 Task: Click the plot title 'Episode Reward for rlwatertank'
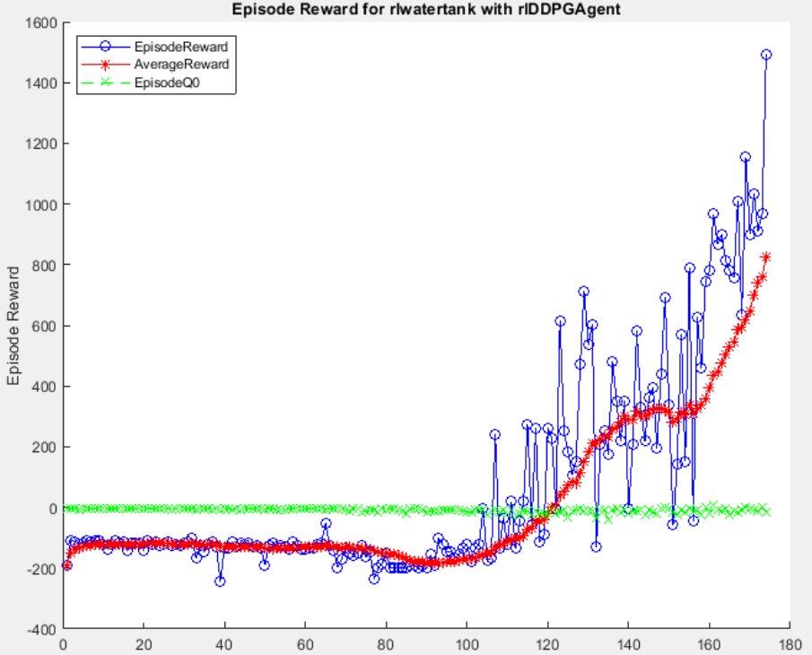point(425,9)
